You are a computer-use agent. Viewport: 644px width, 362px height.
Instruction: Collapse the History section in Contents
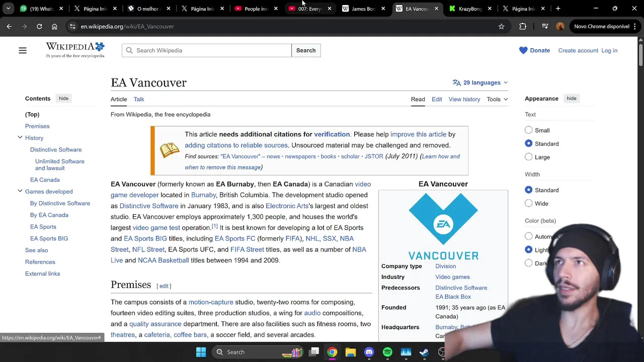20,138
